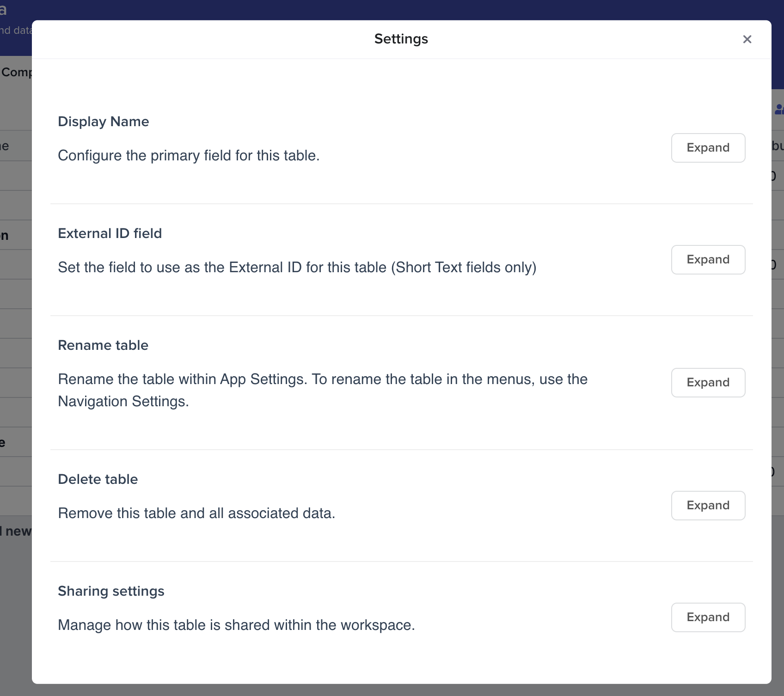Expand the External ID field section
This screenshot has height=696, width=784.
tap(708, 260)
